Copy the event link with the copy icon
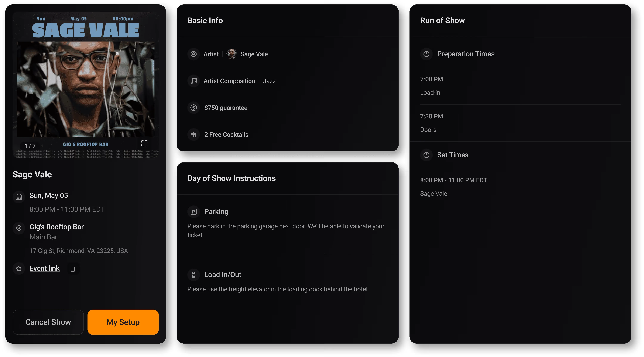Screen dimensions: 644x357 (73, 269)
